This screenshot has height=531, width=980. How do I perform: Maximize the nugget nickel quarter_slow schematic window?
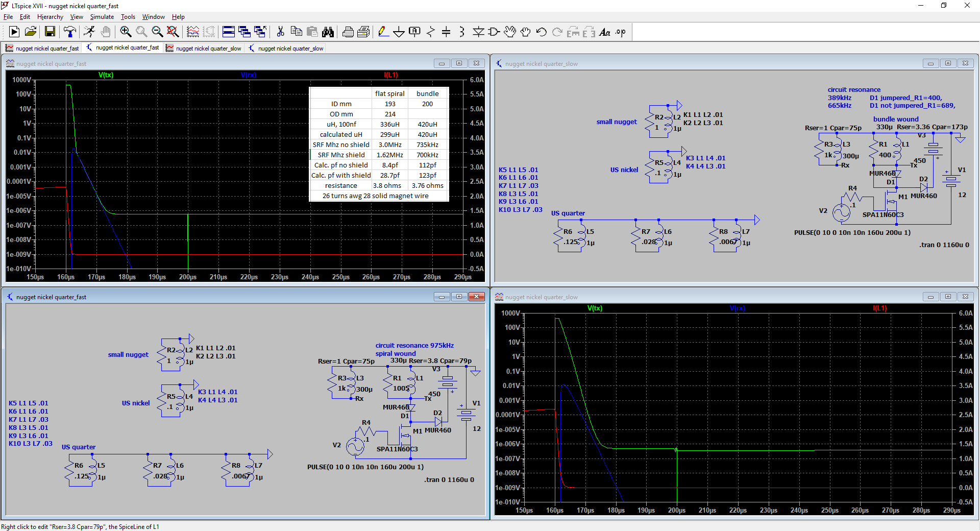click(948, 63)
